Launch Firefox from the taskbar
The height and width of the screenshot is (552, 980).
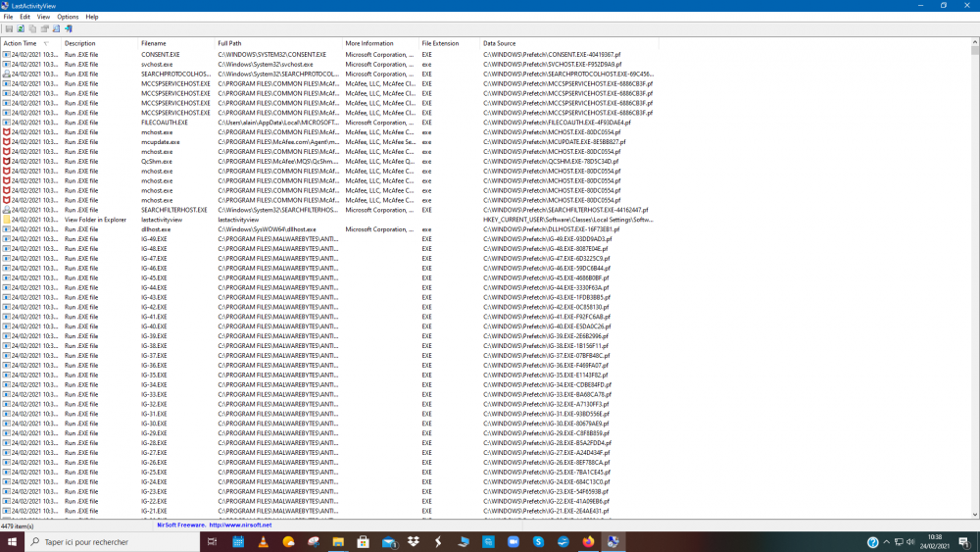(x=588, y=541)
